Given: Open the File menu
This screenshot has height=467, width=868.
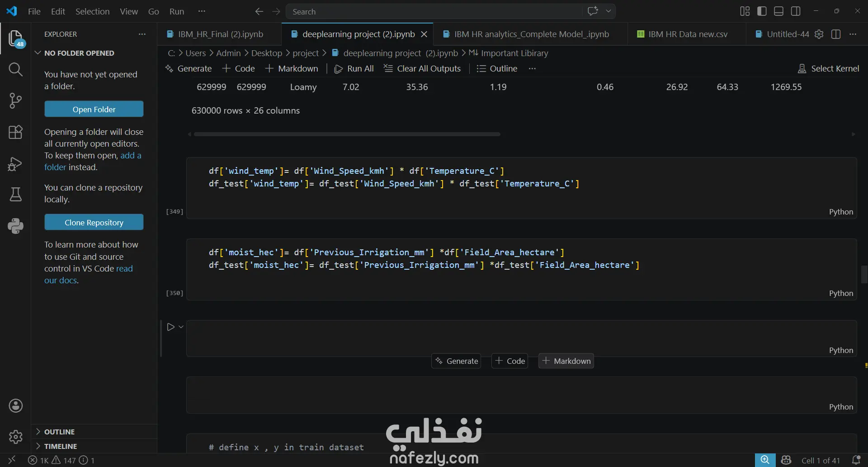Looking at the screenshot, I should 34,11.
